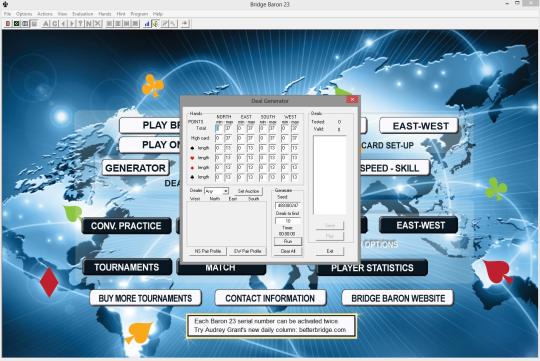Click the NS Pair Profile button
Image resolution: width=540 pixels, height=361 pixels.
tap(208, 251)
